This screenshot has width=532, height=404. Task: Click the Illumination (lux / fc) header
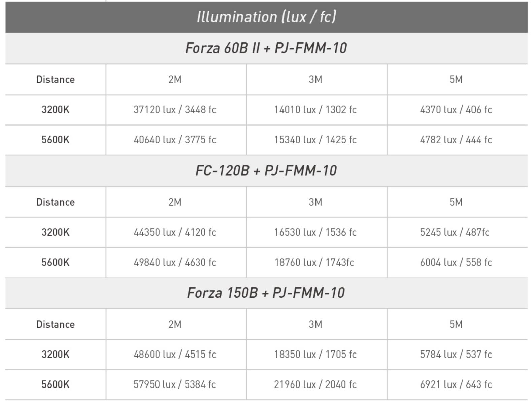266,17
